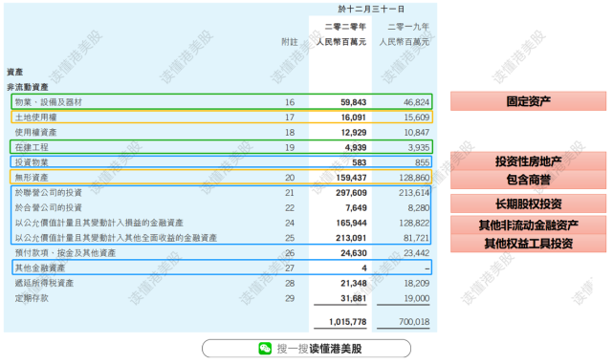Select the 固定资产 label box
The height and width of the screenshot is (364, 613).
coord(528,101)
